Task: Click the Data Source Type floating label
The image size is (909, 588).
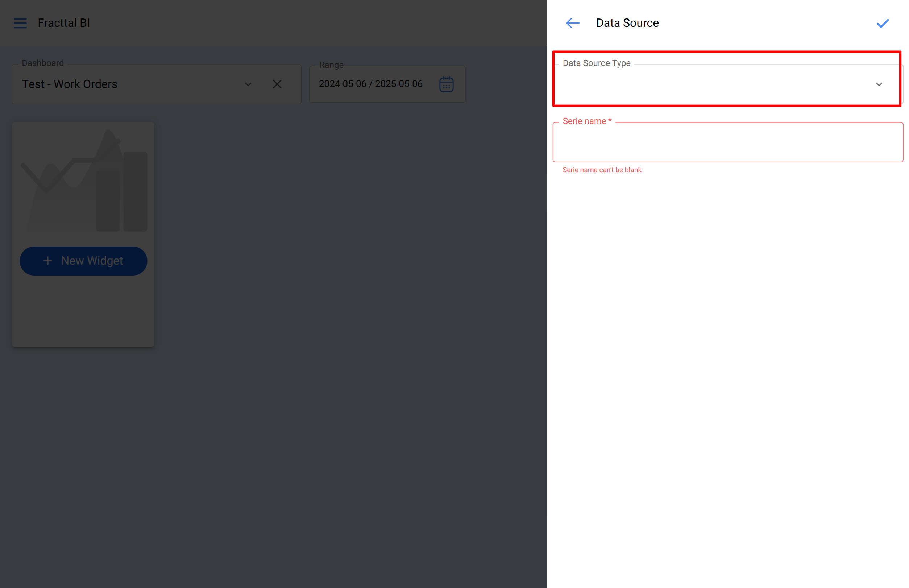Action: click(596, 63)
